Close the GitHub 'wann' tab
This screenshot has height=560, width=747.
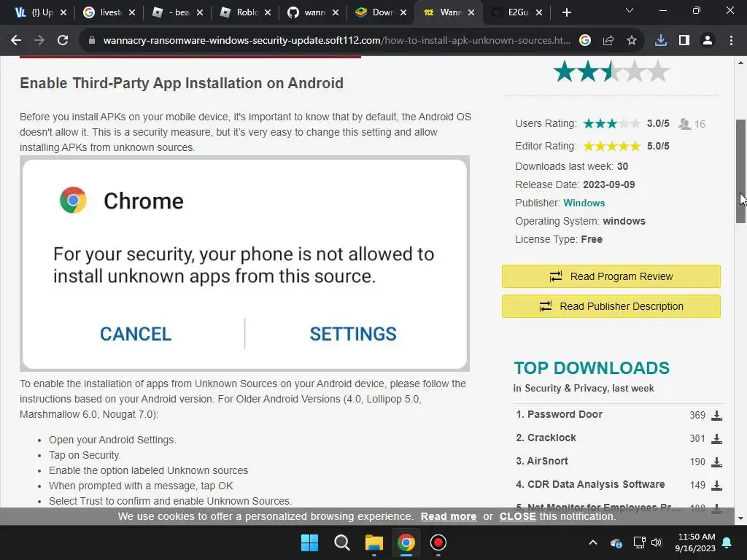tap(336, 12)
